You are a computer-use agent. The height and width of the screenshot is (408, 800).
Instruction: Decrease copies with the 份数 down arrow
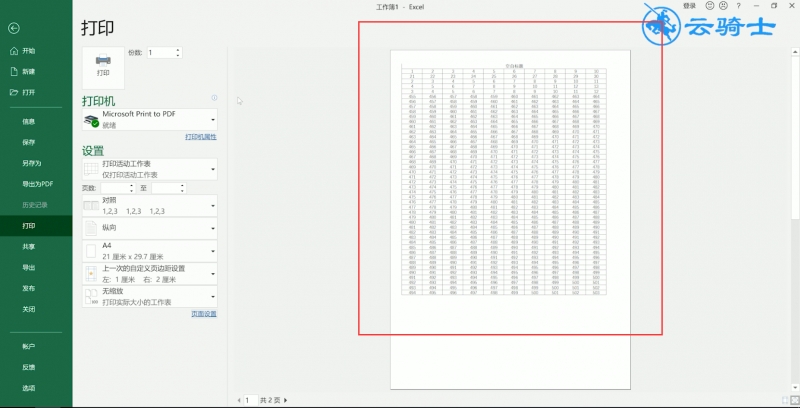(178, 55)
